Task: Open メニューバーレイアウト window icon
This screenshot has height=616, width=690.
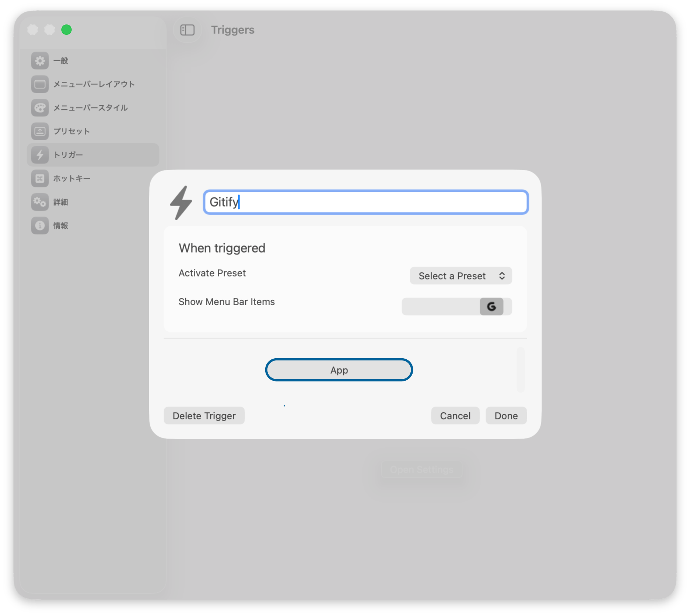Action: tap(40, 84)
